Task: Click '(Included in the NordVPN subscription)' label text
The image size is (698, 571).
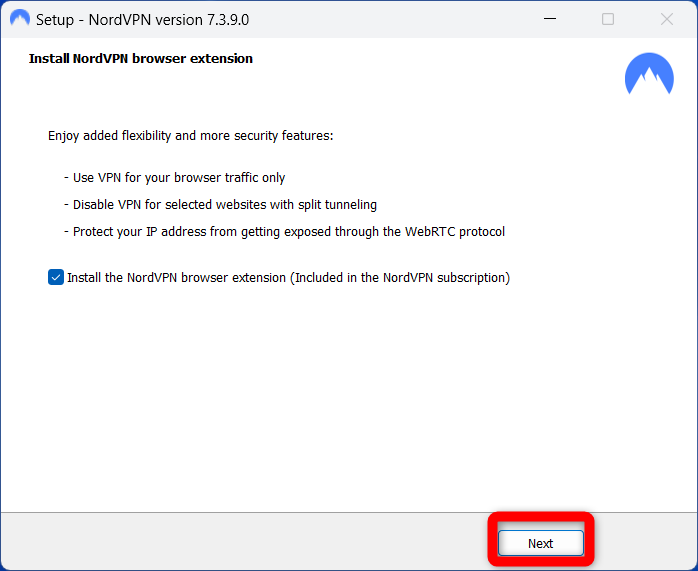Action: 400,278
